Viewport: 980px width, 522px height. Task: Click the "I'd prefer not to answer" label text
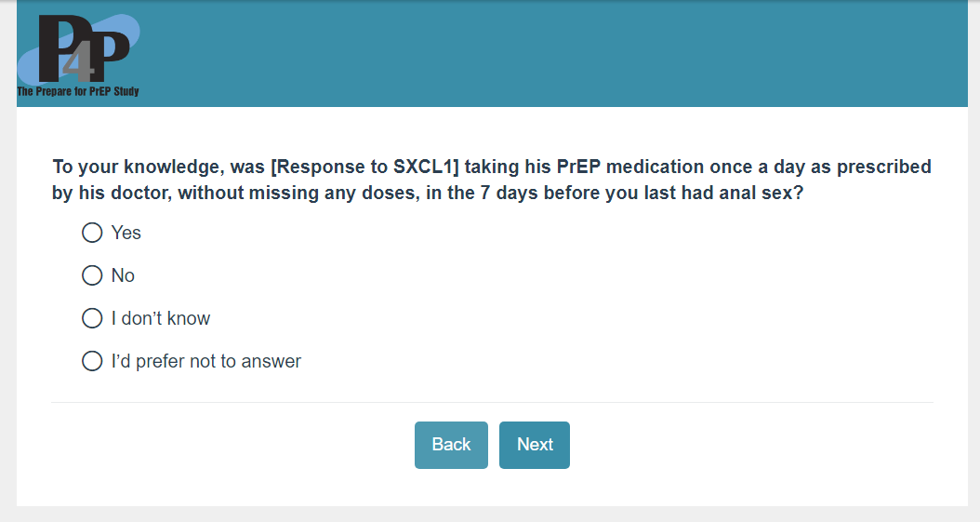[206, 361]
